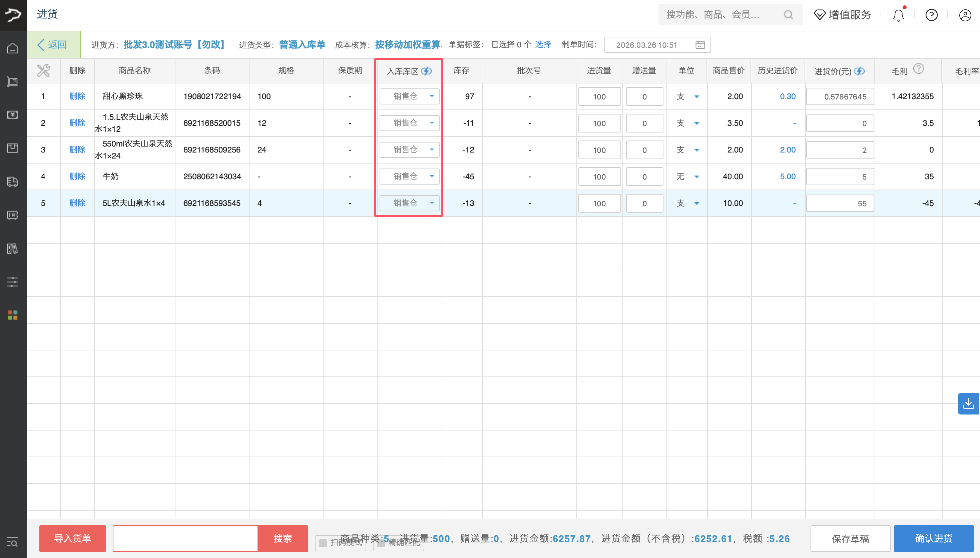The image size is (980, 558).
Task: Click the floating download icon on right
Action: (x=968, y=403)
